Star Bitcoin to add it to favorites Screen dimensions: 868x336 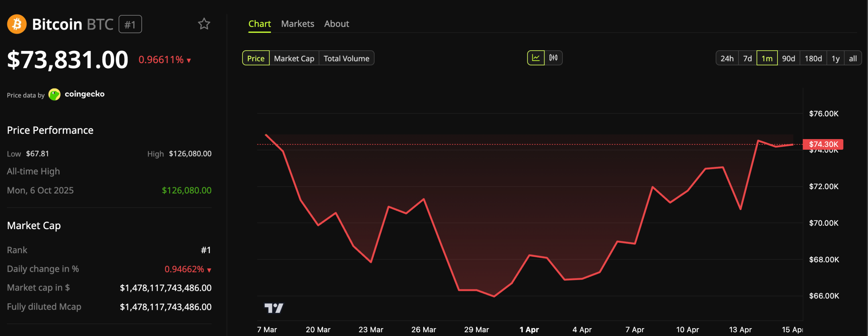point(204,24)
